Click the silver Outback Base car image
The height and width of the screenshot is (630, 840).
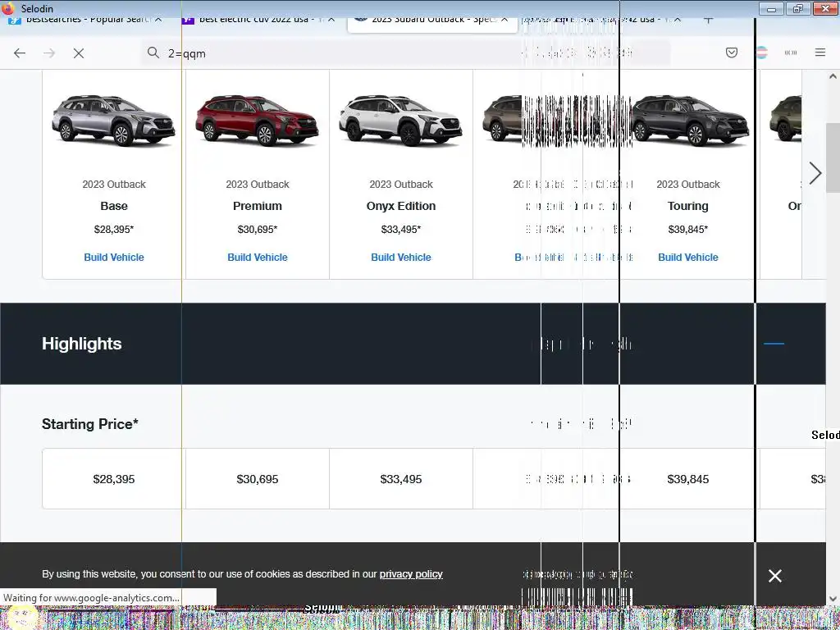tap(113, 121)
